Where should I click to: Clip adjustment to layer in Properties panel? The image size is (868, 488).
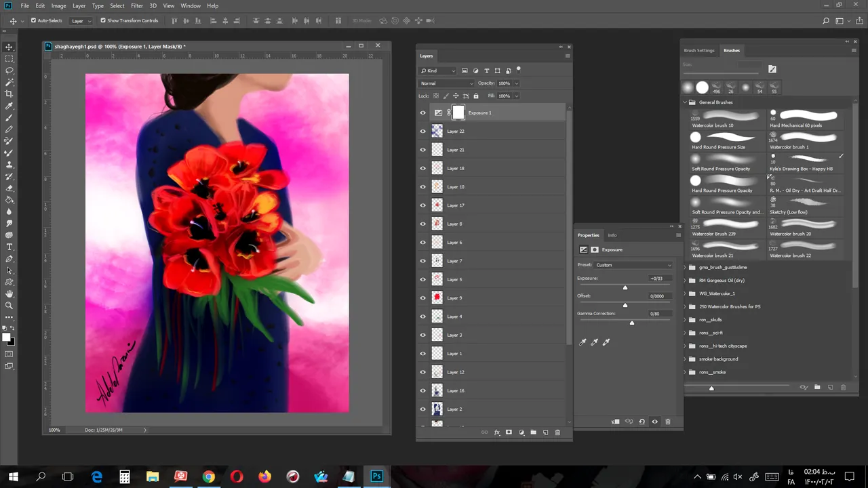point(616,422)
